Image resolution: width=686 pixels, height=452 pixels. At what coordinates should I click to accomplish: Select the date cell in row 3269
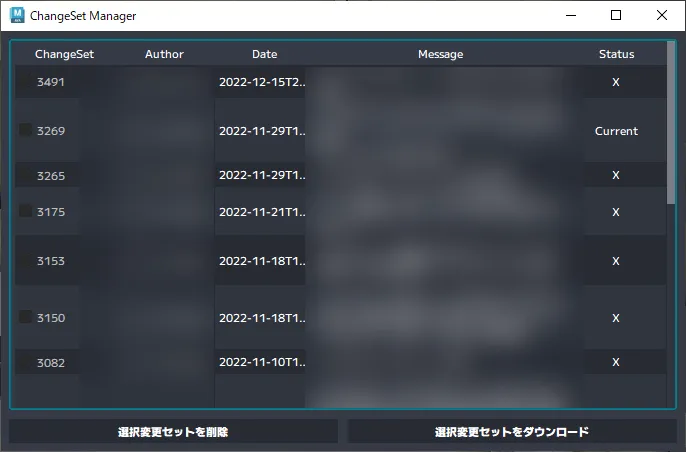[x=260, y=131]
